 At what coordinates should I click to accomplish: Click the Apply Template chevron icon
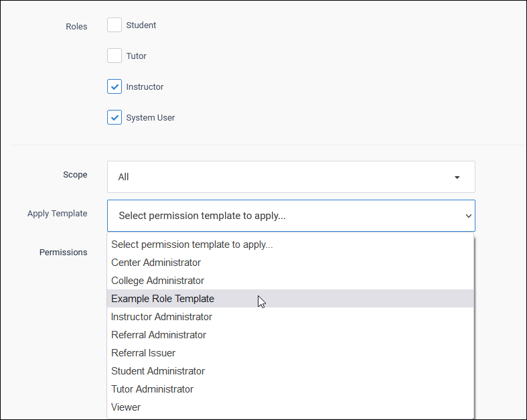click(x=468, y=216)
